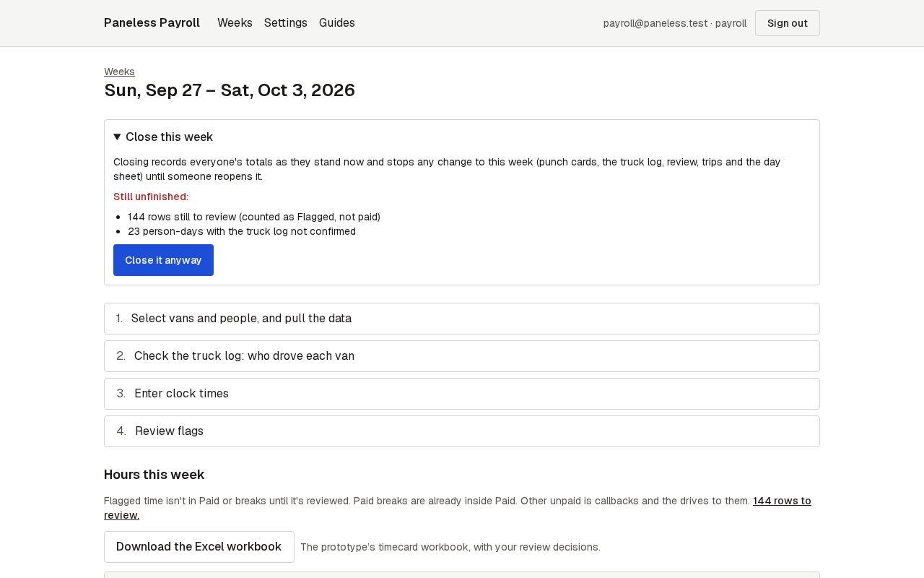The height and width of the screenshot is (578, 924).
Task: Click the Close it anyway button
Action: click(163, 260)
